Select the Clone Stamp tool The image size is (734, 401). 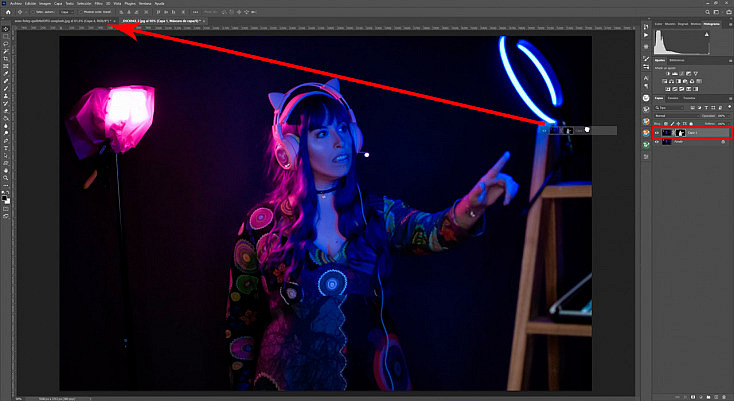pyautogui.click(x=6, y=96)
